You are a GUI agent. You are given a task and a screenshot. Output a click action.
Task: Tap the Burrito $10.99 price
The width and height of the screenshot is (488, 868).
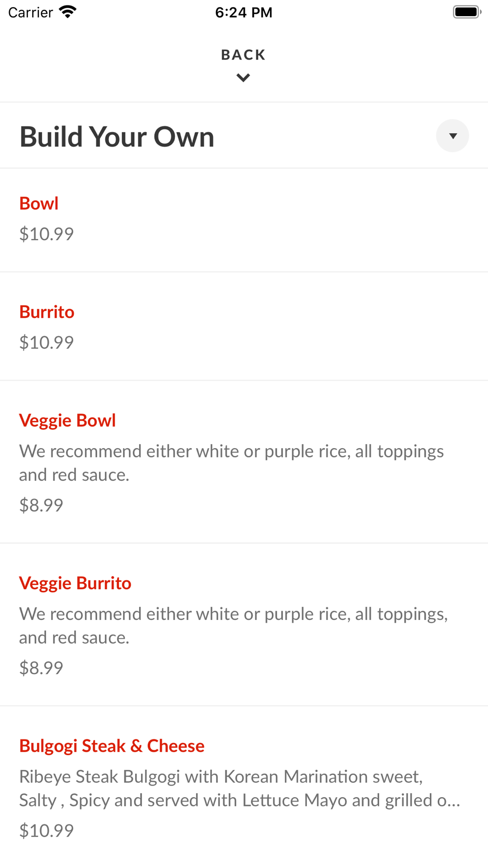[x=46, y=343]
